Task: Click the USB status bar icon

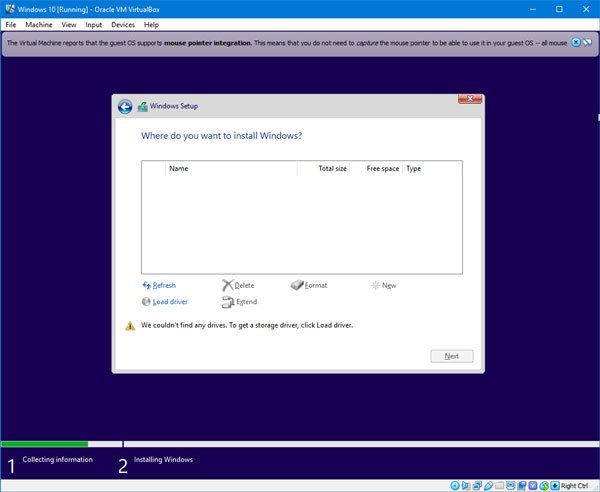Action: [489, 485]
